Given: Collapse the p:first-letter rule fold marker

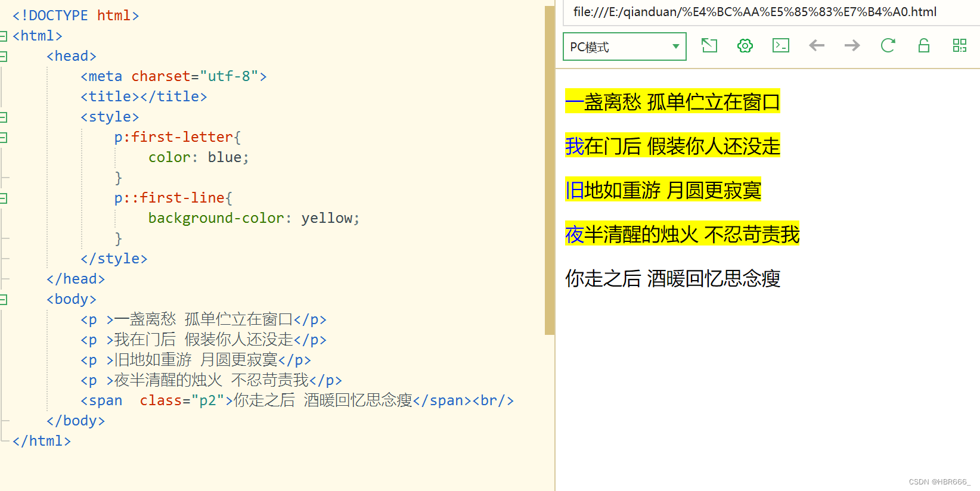Looking at the screenshot, I should 3,138.
